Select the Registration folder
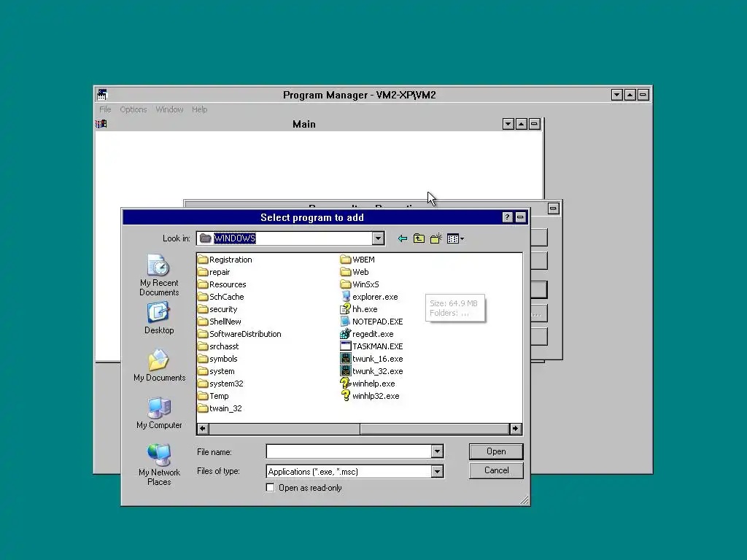 pyautogui.click(x=225, y=260)
